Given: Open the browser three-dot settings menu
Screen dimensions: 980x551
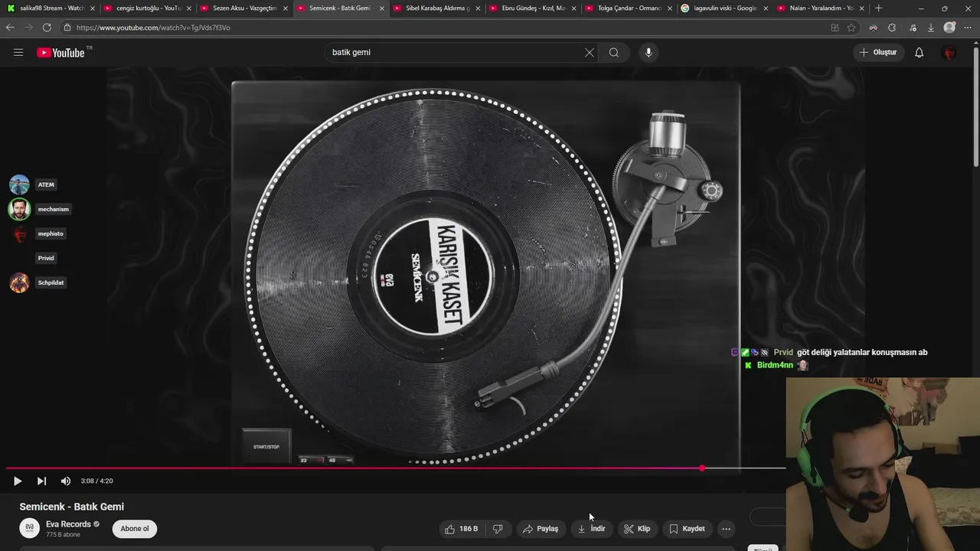Looking at the screenshot, I should click(969, 28).
